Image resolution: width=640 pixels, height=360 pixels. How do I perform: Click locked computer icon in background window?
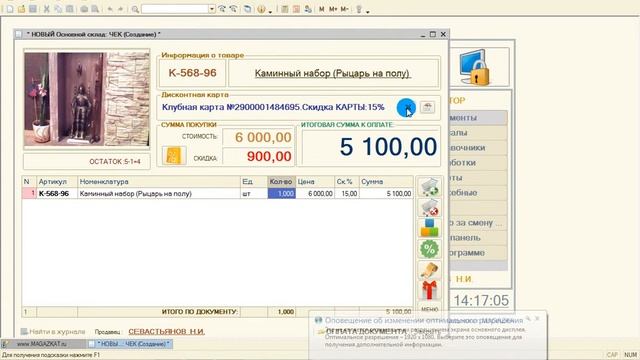474,67
